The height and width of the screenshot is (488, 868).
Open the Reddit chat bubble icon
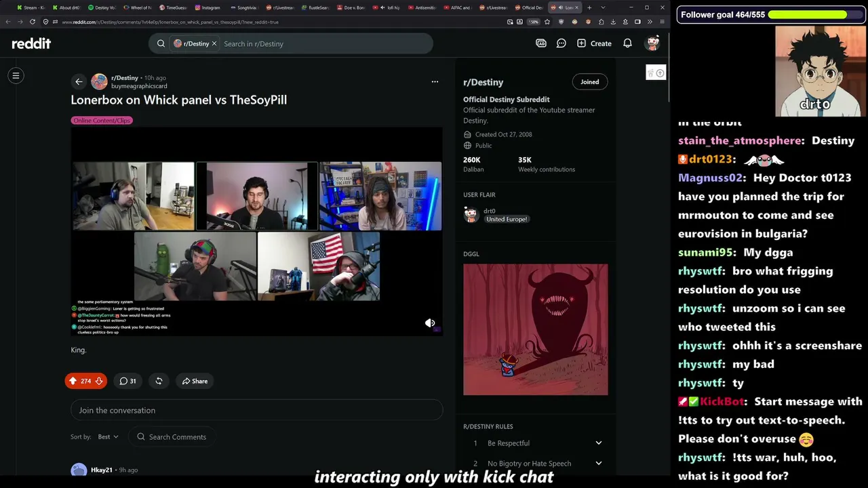[561, 43]
